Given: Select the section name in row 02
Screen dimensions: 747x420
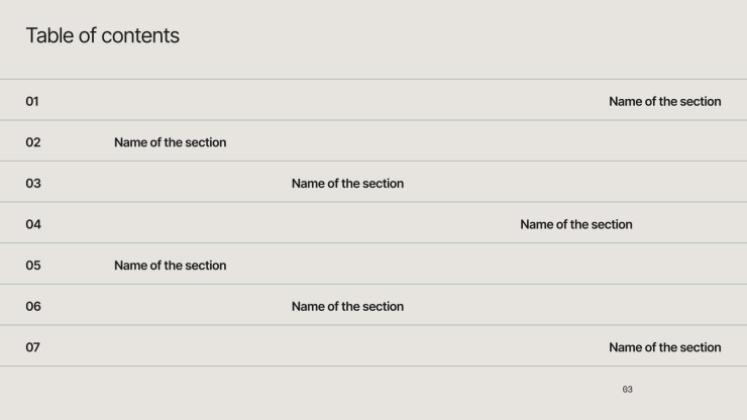Looking at the screenshot, I should 170,142.
